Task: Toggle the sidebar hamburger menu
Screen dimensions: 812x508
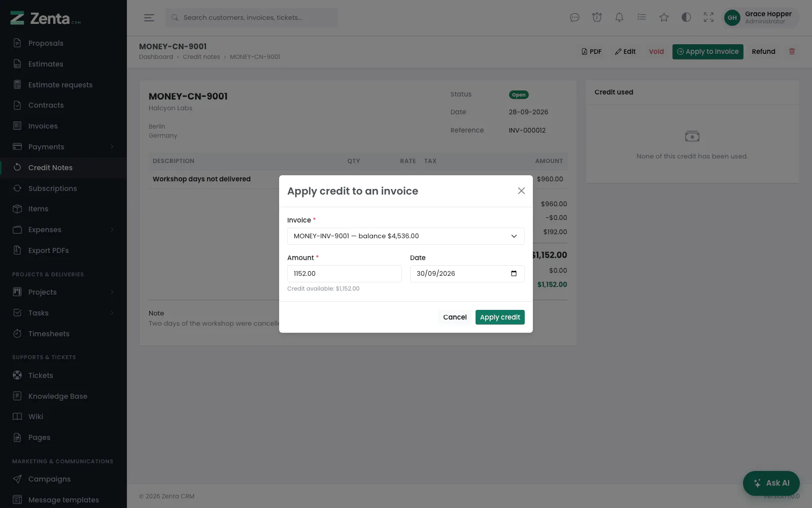Action: pyautogui.click(x=149, y=18)
